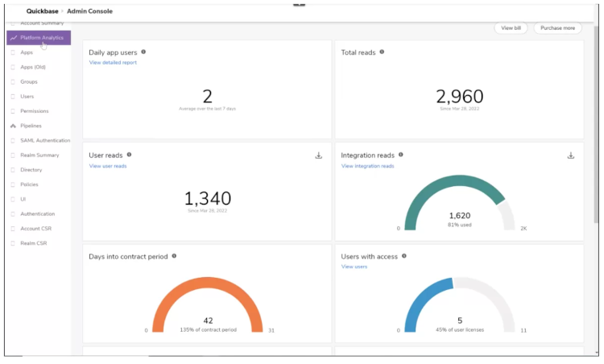Click the Pipelines icon in sidebar
Viewport: 604px width, 364px height.
[x=13, y=126]
